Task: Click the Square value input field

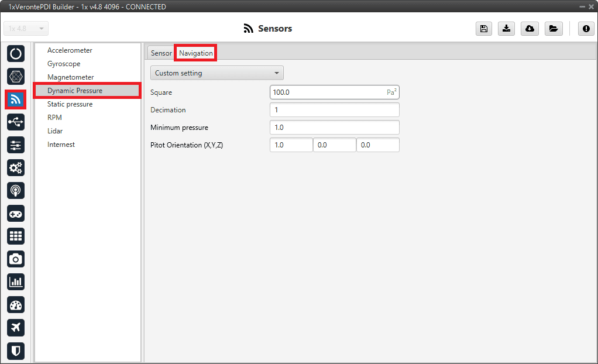Action: (327, 92)
